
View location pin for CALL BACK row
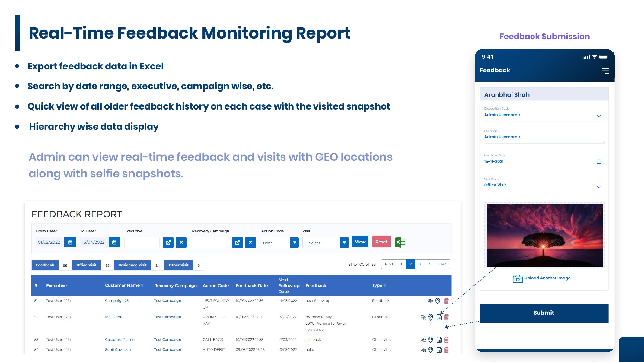click(431, 340)
